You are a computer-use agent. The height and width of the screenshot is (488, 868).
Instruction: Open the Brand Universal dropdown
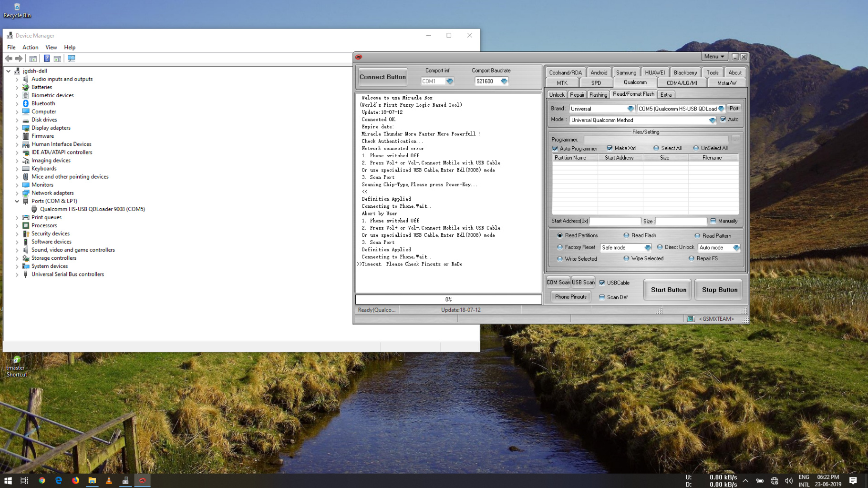click(630, 109)
